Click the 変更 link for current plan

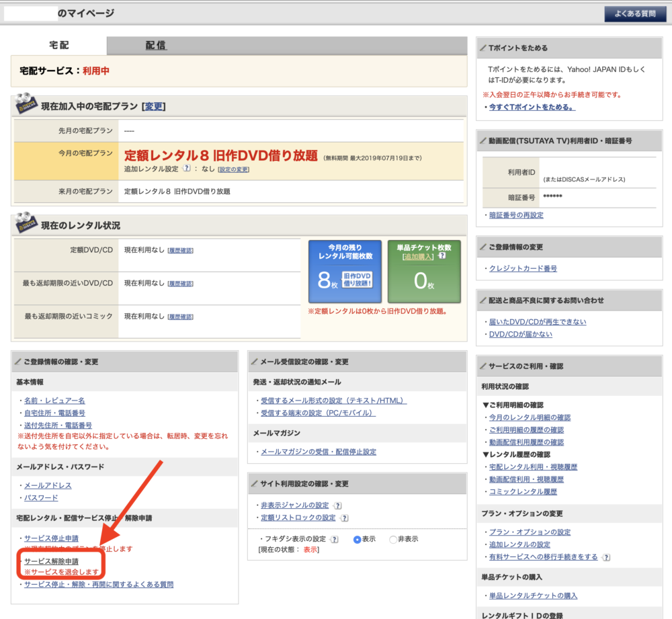click(153, 106)
